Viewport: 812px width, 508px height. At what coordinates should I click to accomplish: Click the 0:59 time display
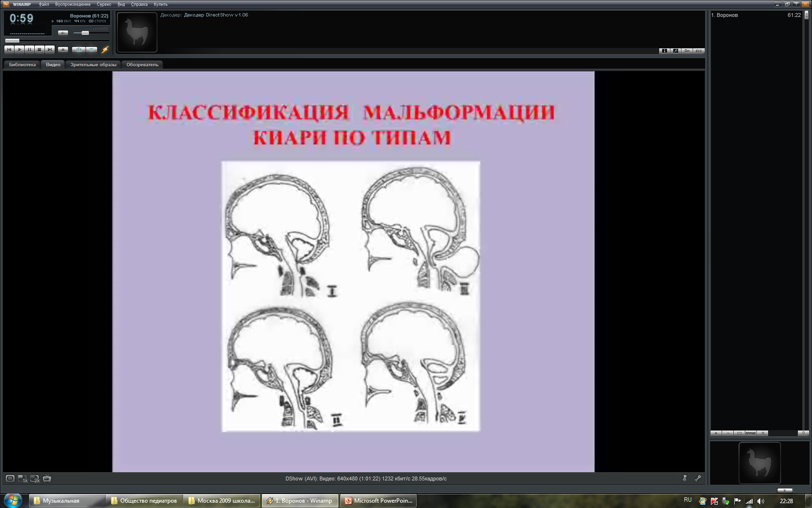(22, 19)
